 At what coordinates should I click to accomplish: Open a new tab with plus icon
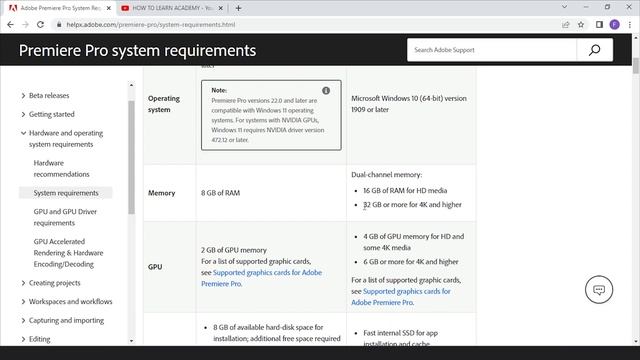click(x=238, y=8)
